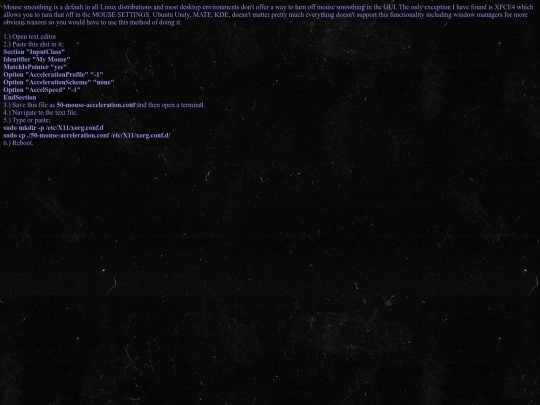
Task: Click the 'AccelSpeed' "-1" option line
Action: (42, 90)
